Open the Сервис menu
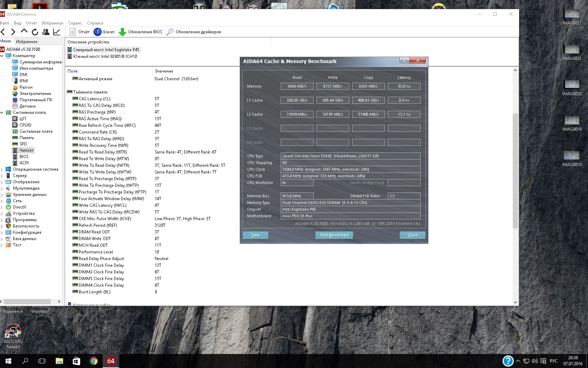 pos(75,23)
